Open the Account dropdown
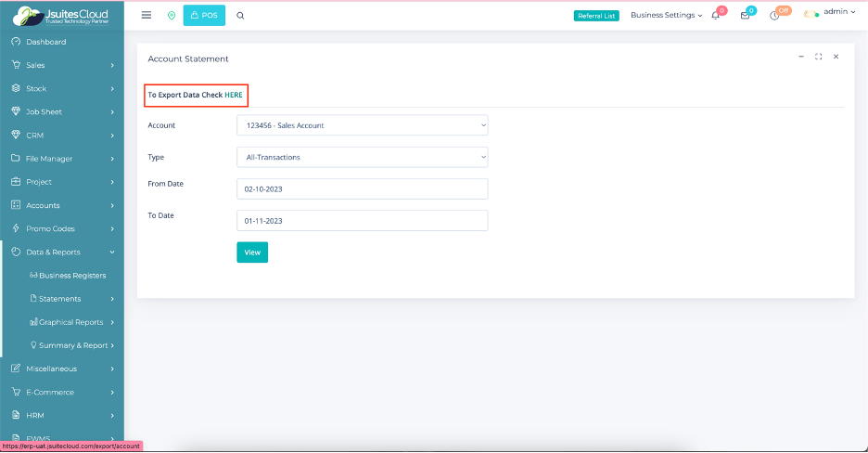 362,125
